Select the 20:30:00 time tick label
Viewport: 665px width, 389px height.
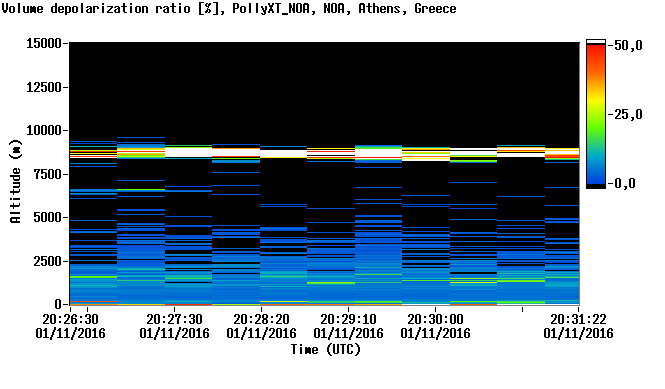click(x=435, y=326)
